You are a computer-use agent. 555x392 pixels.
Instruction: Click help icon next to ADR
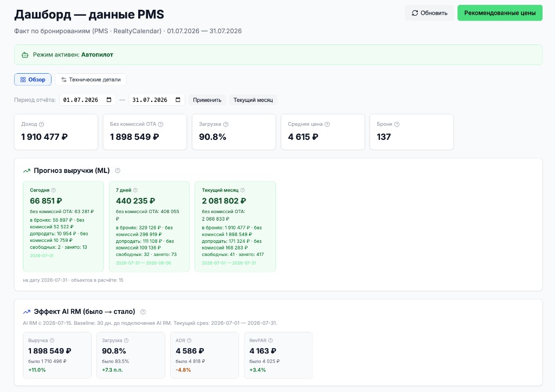(189, 340)
